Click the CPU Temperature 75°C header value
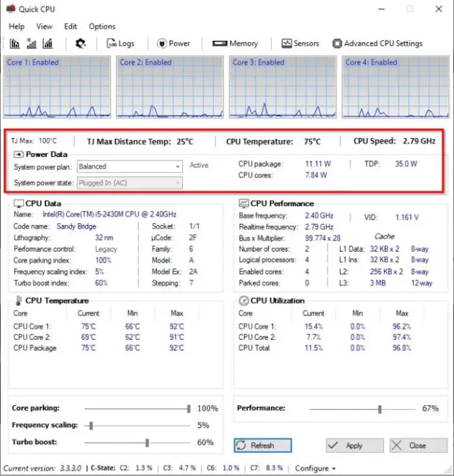The height and width of the screenshot is (476, 454). [x=312, y=141]
